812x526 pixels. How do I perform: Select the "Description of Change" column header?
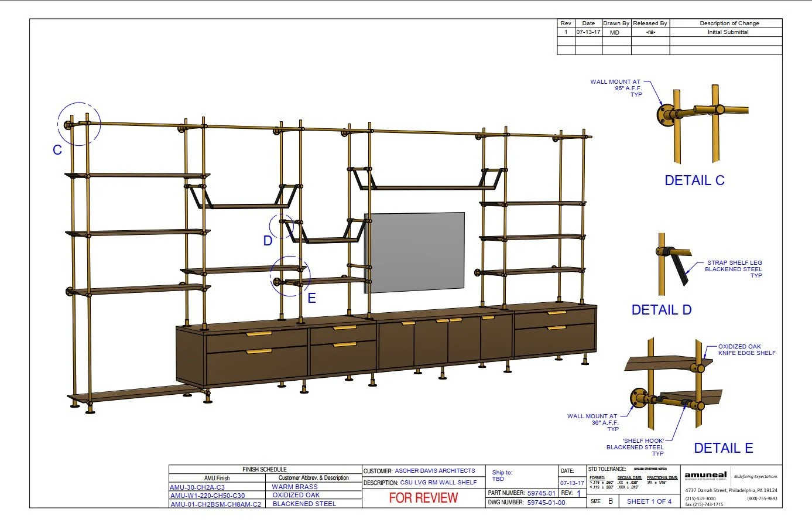[729, 23]
